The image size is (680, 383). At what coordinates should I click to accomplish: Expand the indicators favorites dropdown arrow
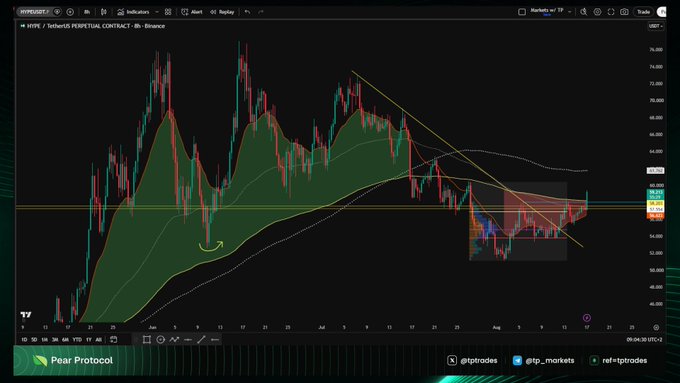coord(157,12)
